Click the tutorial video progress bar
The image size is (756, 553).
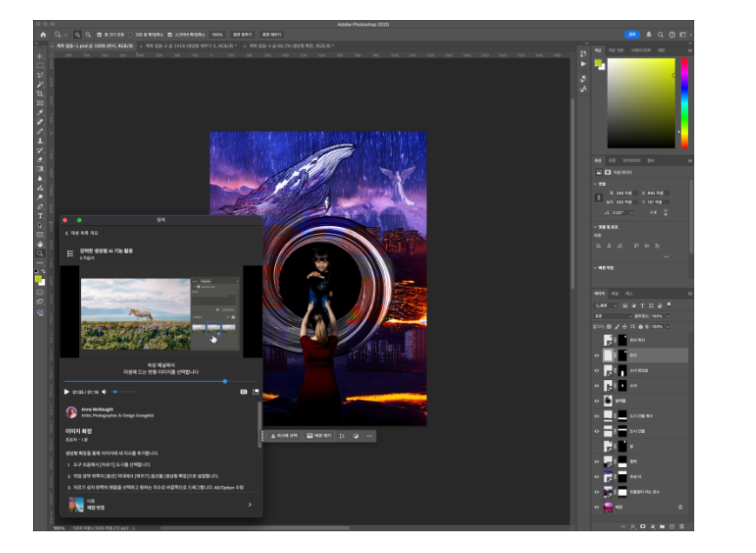coord(161,382)
